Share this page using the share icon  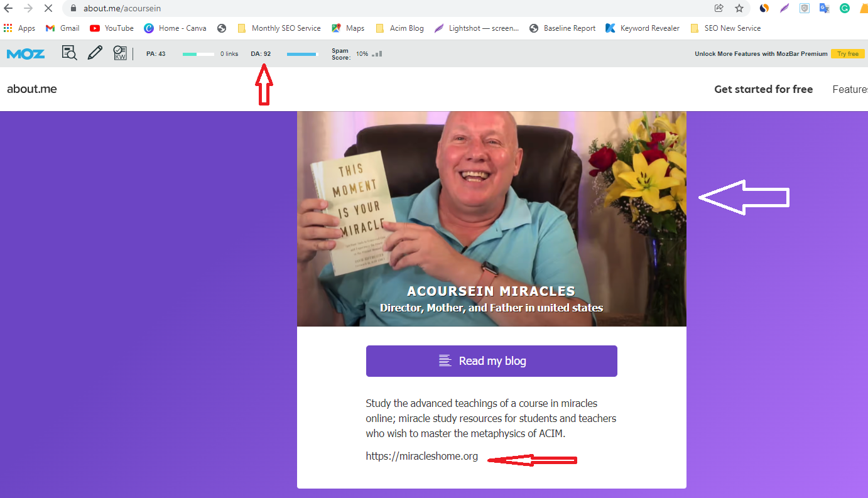pos(719,9)
